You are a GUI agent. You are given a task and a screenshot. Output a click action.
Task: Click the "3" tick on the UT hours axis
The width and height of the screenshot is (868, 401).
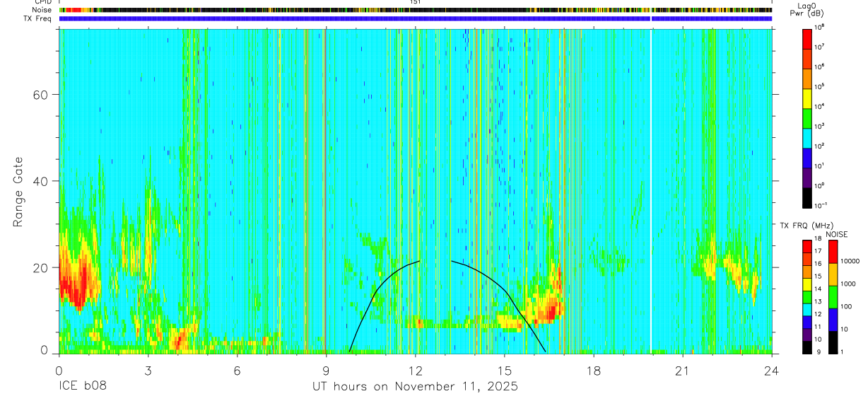(148, 370)
